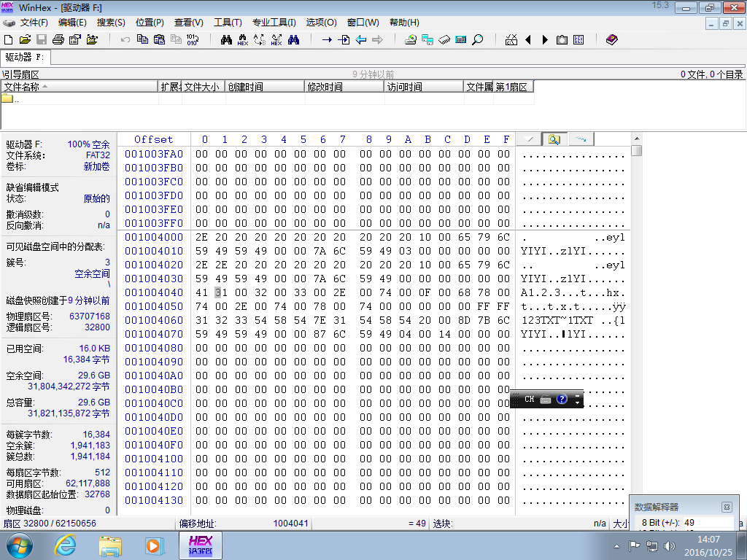Open the 文件(F) menu

click(x=34, y=23)
